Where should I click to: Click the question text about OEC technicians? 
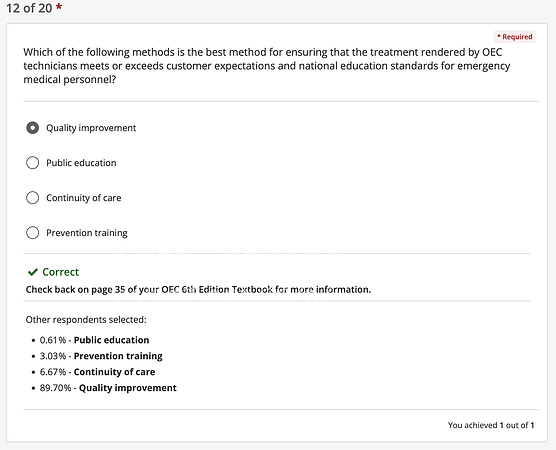(x=267, y=66)
